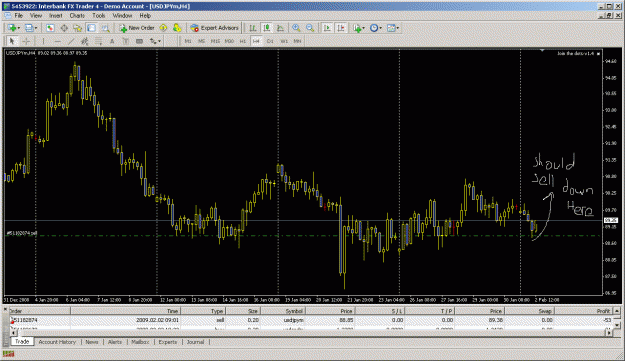Toggle the Auto Scroll chart icon
This screenshot has height=361, width=625.
327,28
